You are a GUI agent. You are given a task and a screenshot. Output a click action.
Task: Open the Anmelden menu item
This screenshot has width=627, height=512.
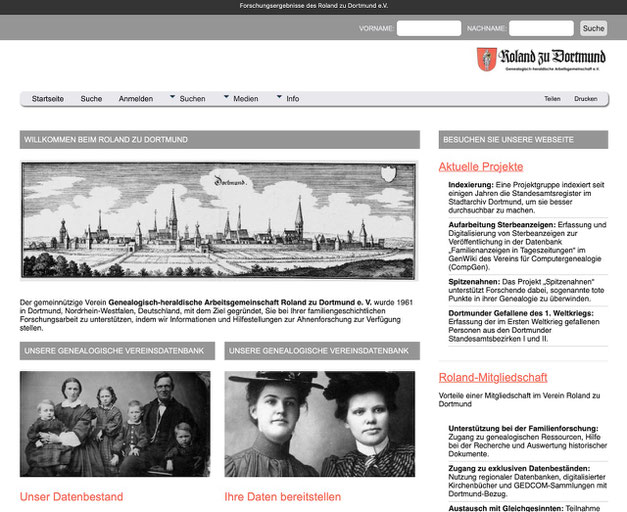(136, 99)
